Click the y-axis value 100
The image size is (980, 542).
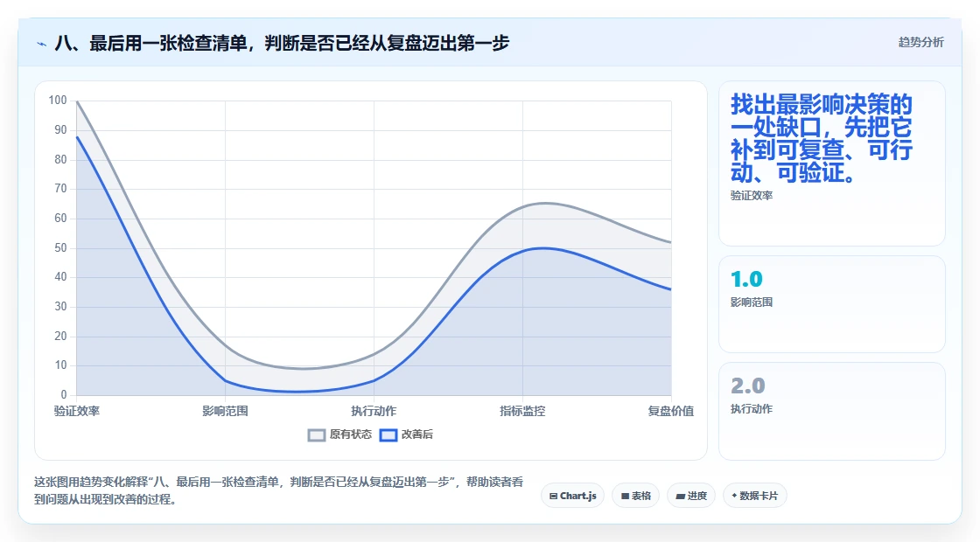pos(58,100)
